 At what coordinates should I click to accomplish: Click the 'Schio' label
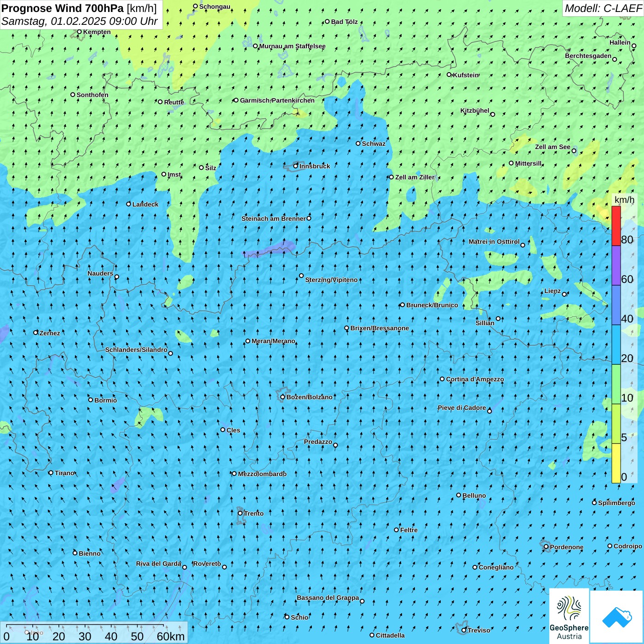pyautogui.click(x=299, y=617)
